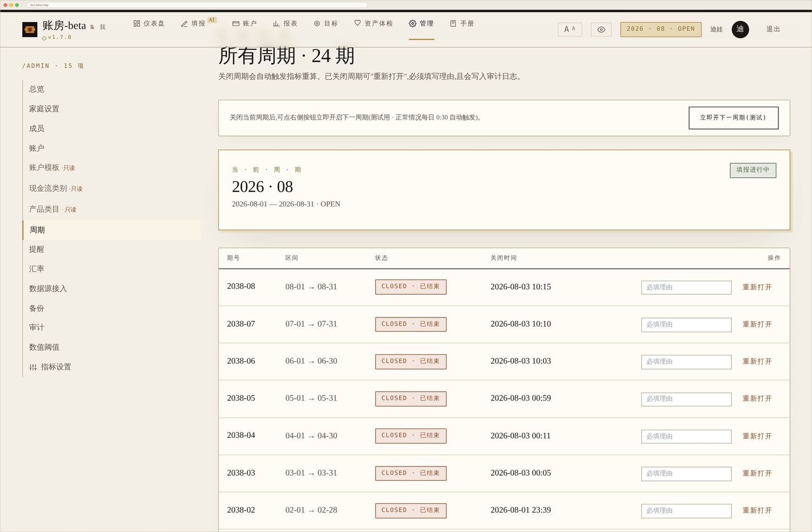The width and height of the screenshot is (812, 532).
Task: Open 数据源接入 in the sidebar
Action: point(48,289)
